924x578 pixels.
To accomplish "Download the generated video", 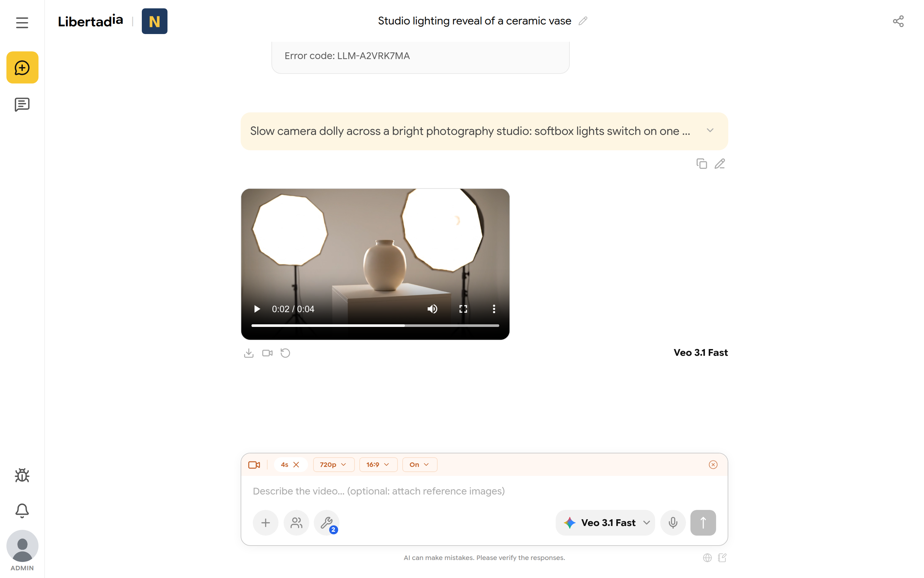I will click(249, 353).
